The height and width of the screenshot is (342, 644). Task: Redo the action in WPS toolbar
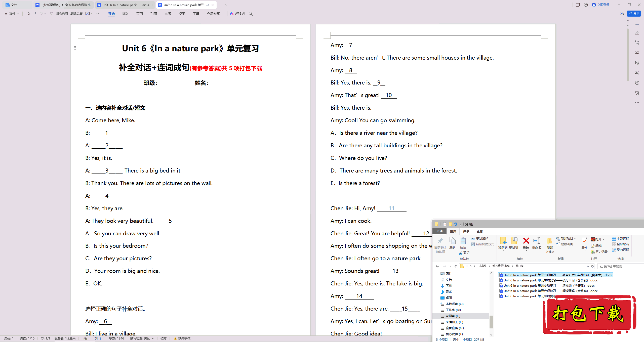pyautogui.click(x=51, y=14)
